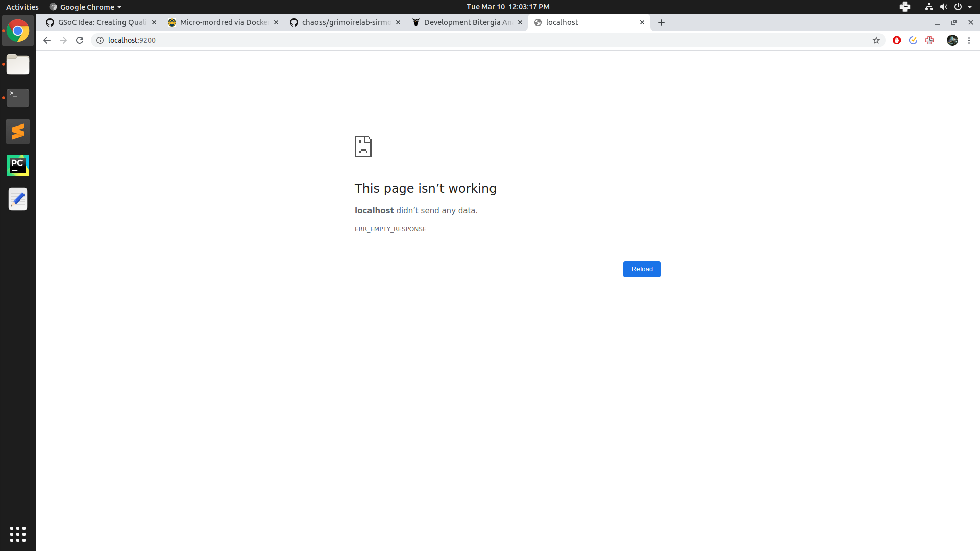980x551 pixels.
Task: Switch to GSoC Idea: Creating Quality tab
Action: tap(101, 22)
